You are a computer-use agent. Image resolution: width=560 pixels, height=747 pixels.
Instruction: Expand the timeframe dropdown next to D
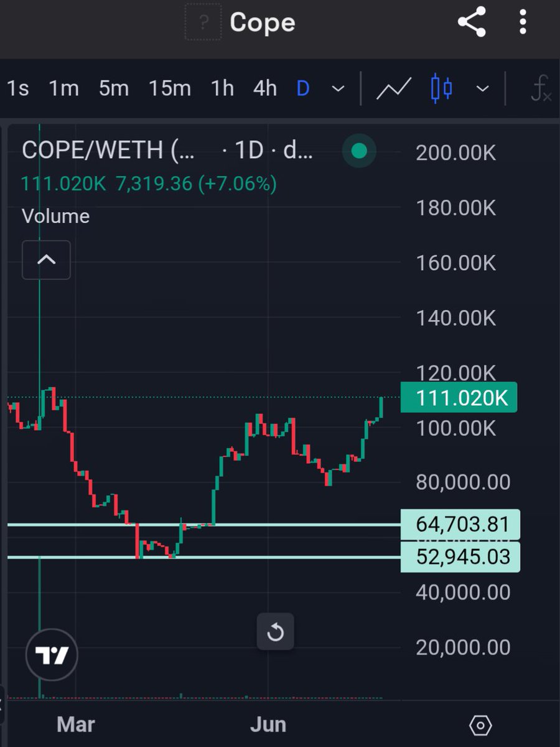pos(337,88)
